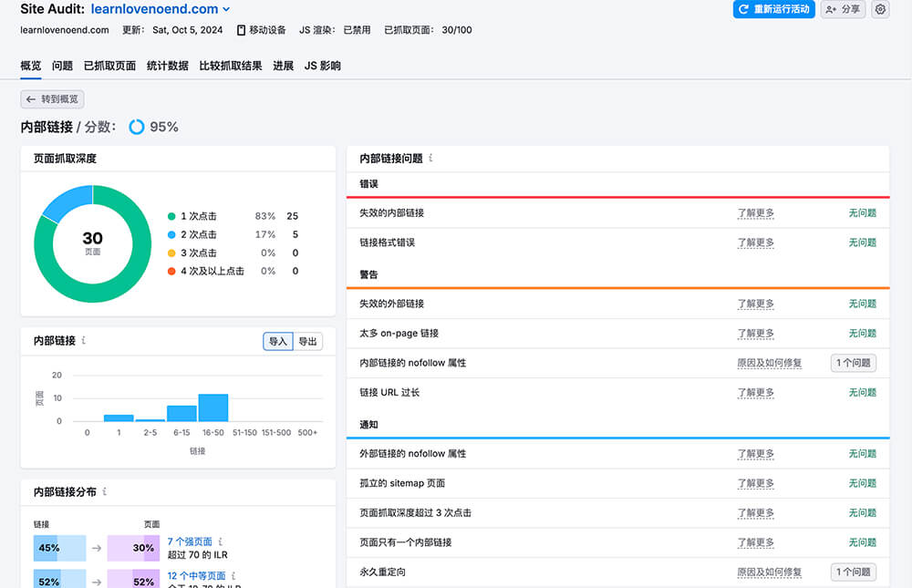Click 了解更多 for 失效的外部链接
Screen dimensions: 912x588
[755, 304]
